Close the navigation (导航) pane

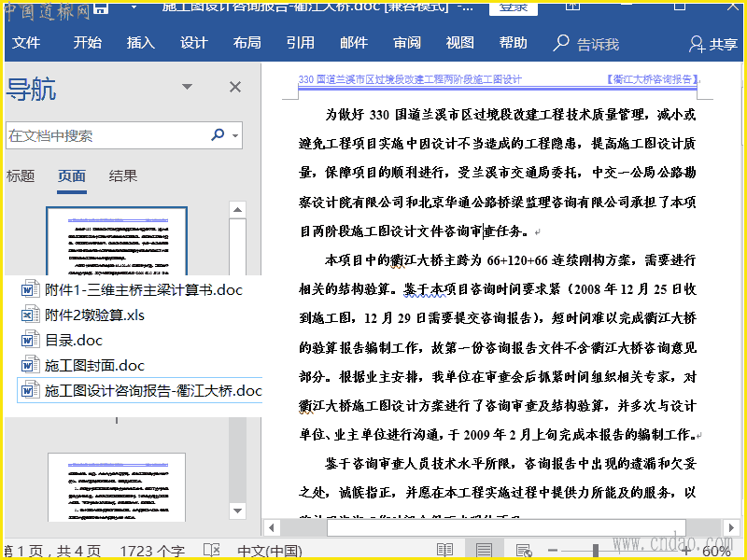tap(235, 87)
